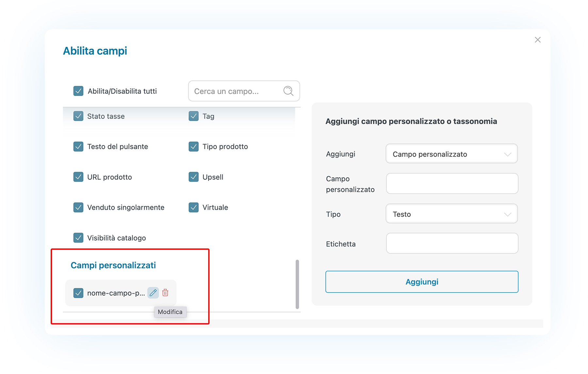
Task: Click the Campo personalizzato text field
Action: tap(452, 183)
